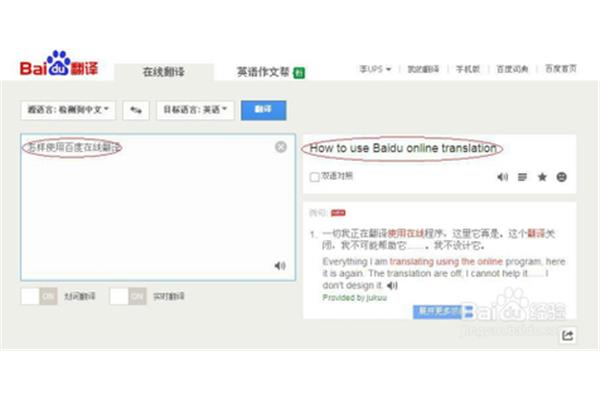Click the share icon at bottom right
Image resolution: width=600 pixels, height=400 pixels.
567,336
